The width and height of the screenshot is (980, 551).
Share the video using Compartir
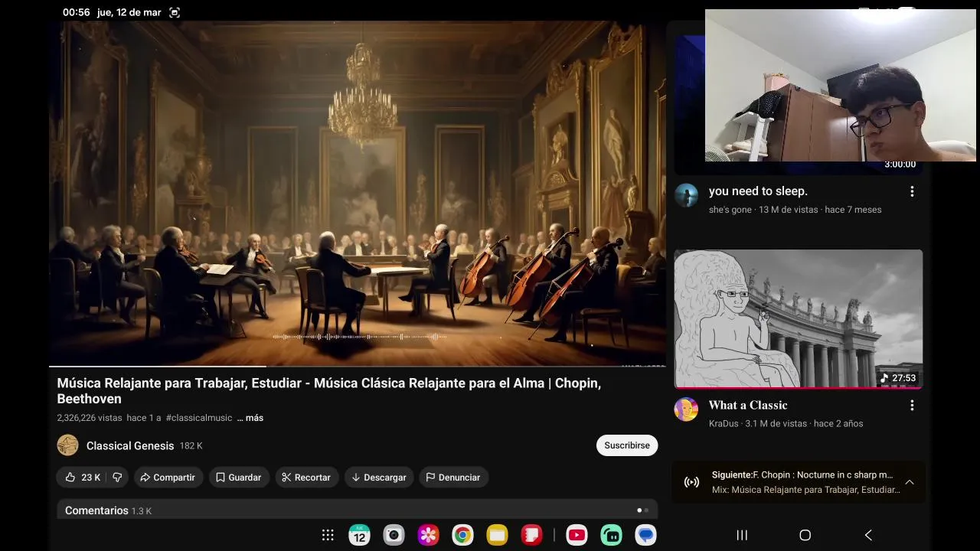[168, 478]
